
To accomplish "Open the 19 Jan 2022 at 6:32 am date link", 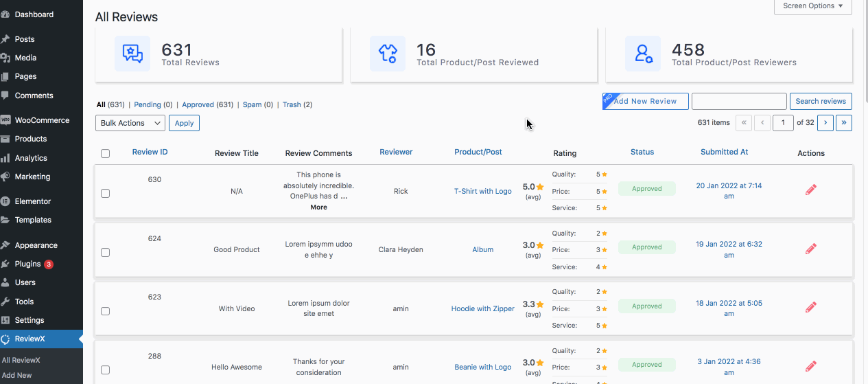I will [x=729, y=249].
